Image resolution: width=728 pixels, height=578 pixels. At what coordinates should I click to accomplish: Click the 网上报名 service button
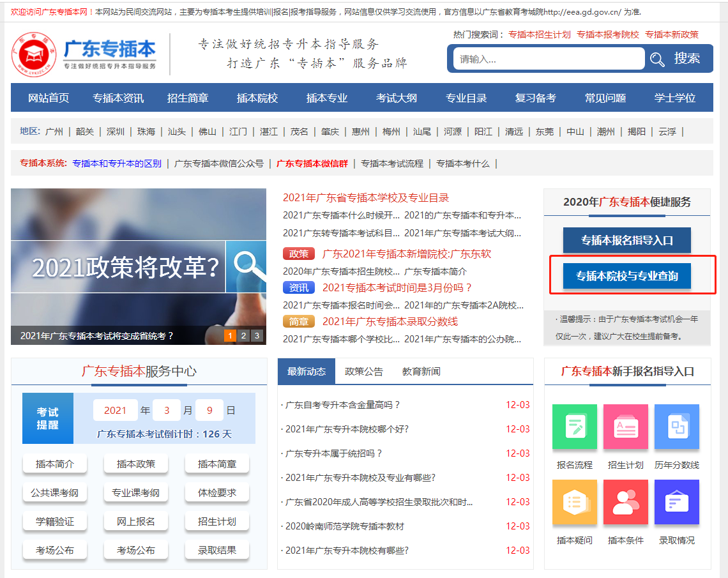(135, 521)
